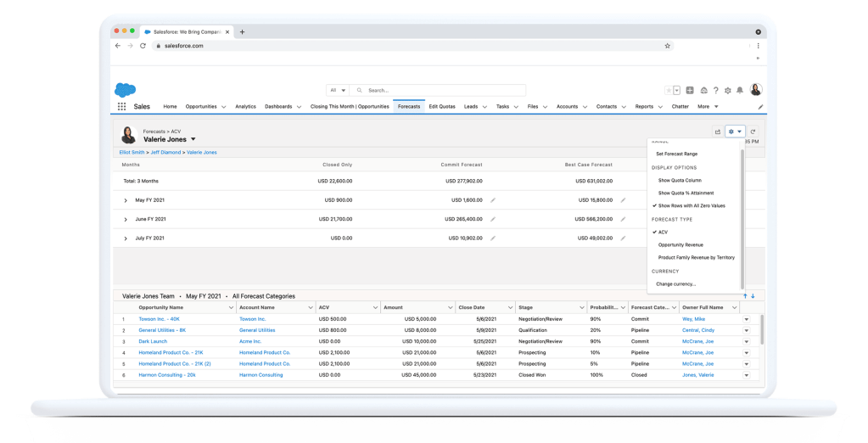Open the Valerie Jones user dropdown arrow
The image size is (868, 443).
[x=193, y=139]
